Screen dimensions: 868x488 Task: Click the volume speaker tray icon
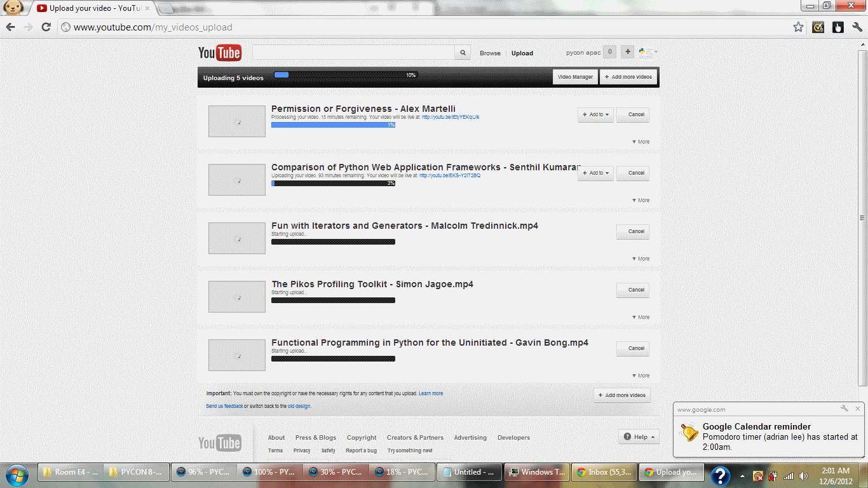(803, 475)
